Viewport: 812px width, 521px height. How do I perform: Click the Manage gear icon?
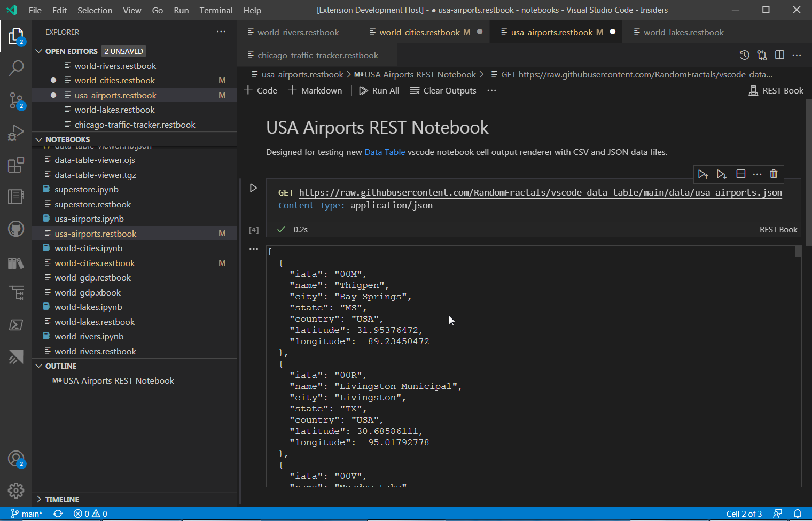point(16,490)
